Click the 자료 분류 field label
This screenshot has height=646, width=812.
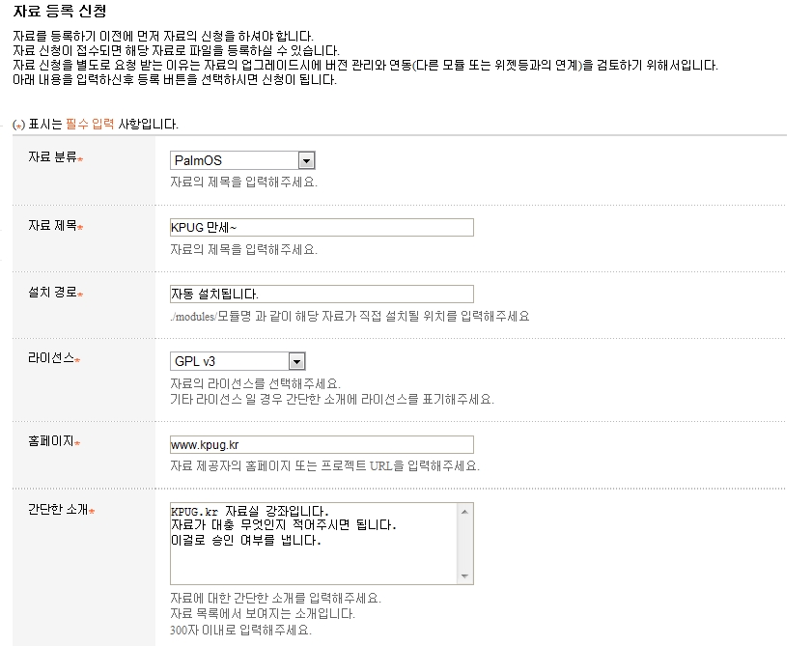tap(55, 157)
